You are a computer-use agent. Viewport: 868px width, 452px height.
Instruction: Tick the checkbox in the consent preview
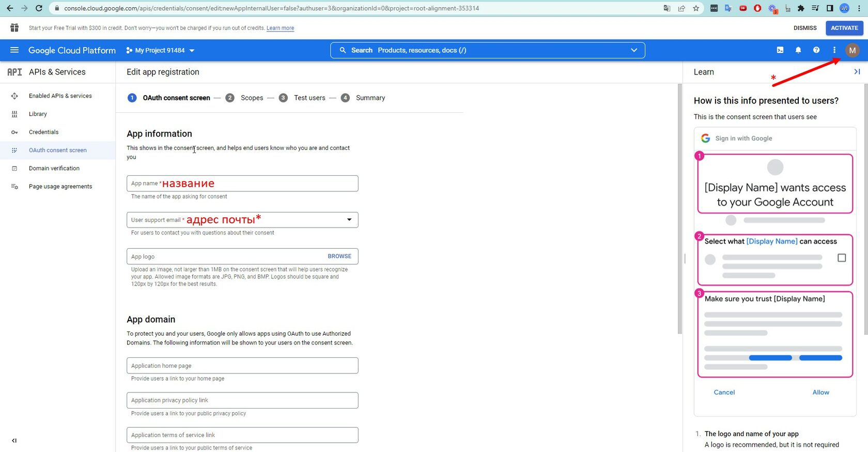tap(842, 258)
